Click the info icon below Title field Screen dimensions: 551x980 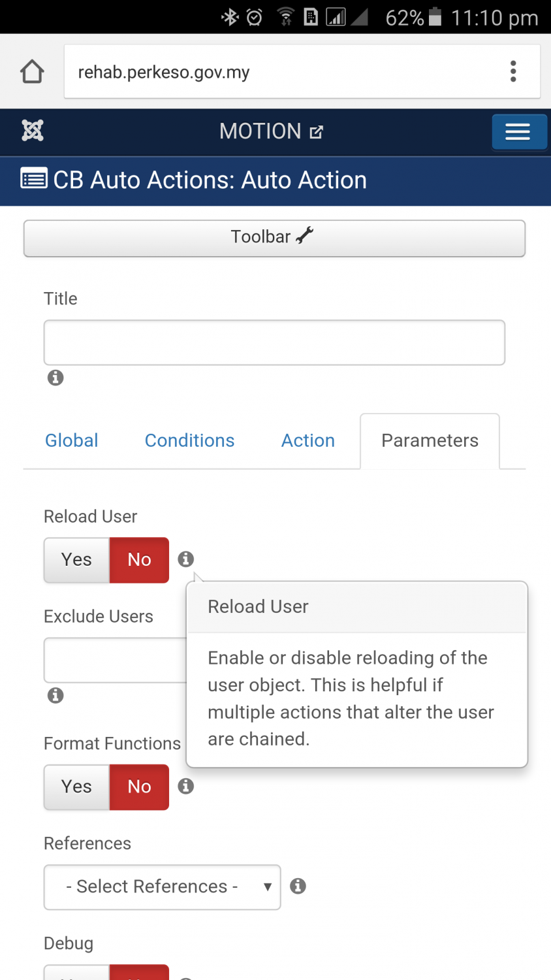(x=55, y=378)
